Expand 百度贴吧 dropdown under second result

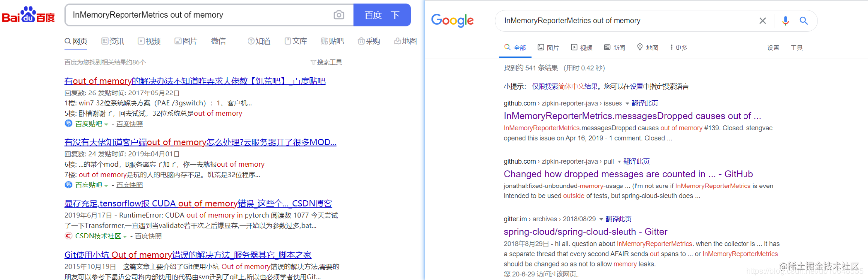click(x=106, y=186)
